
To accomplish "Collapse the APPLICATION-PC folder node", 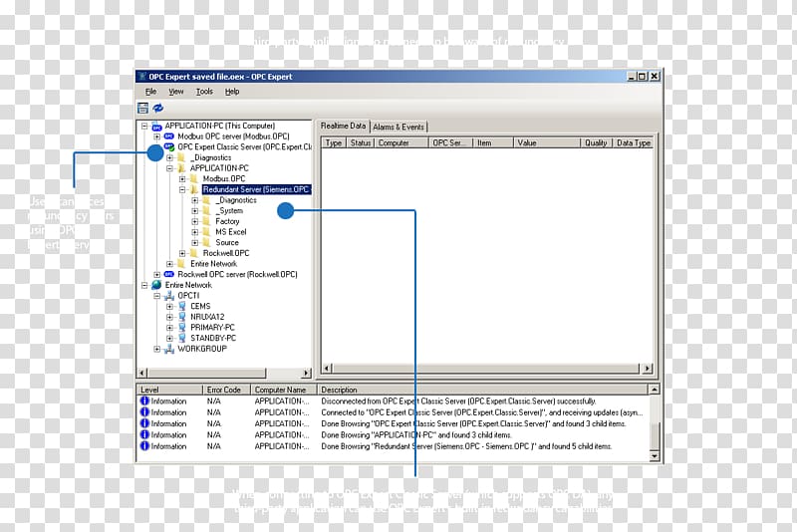I will (x=169, y=168).
